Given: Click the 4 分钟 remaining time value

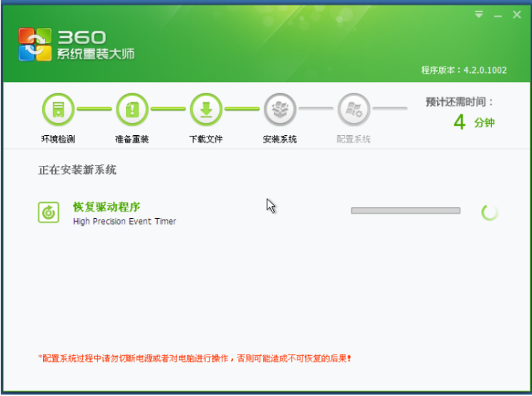Looking at the screenshot, I should (474, 122).
